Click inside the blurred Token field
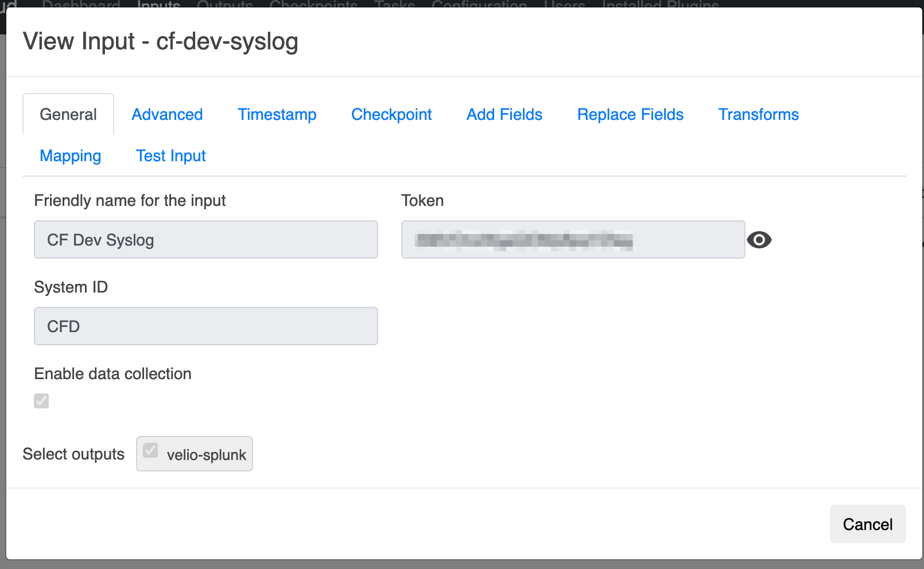This screenshot has height=569, width=924. [x=572, y=240]
